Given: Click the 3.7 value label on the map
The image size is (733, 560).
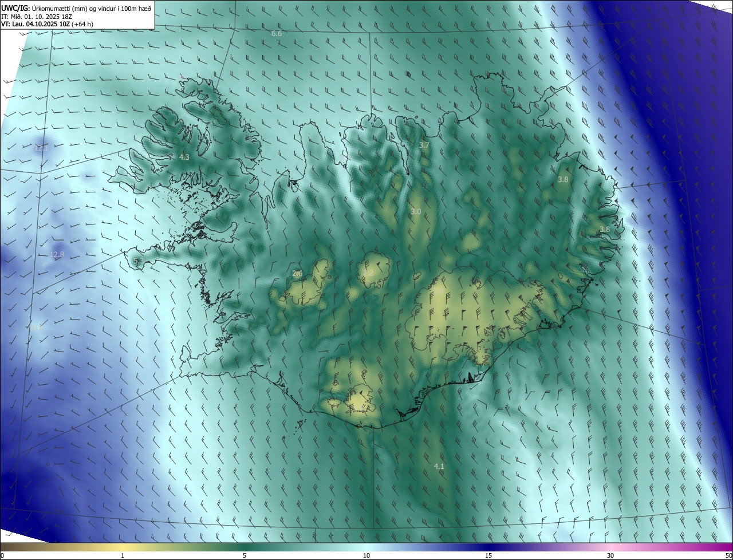Looking at the screenshot, I should point(424,145).
